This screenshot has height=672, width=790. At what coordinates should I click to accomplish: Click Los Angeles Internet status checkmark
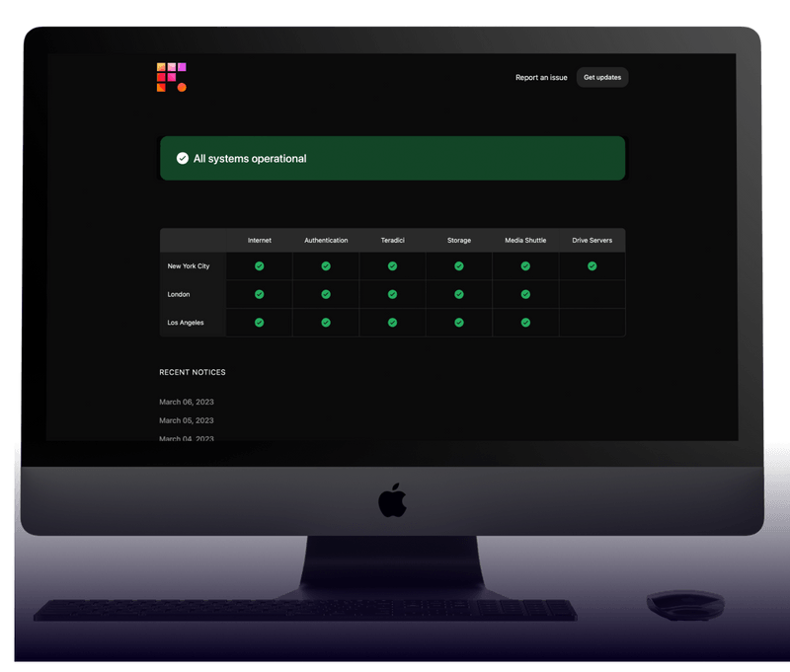click(260, 323)
